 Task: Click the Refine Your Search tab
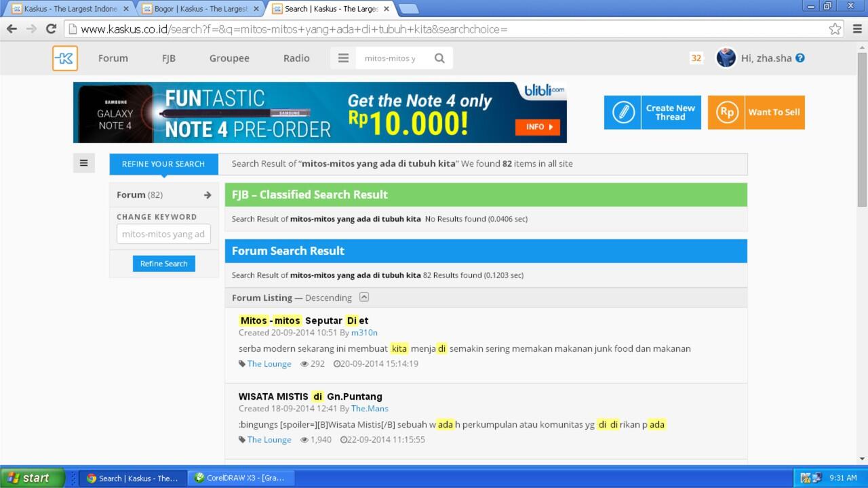pos(163,163)
